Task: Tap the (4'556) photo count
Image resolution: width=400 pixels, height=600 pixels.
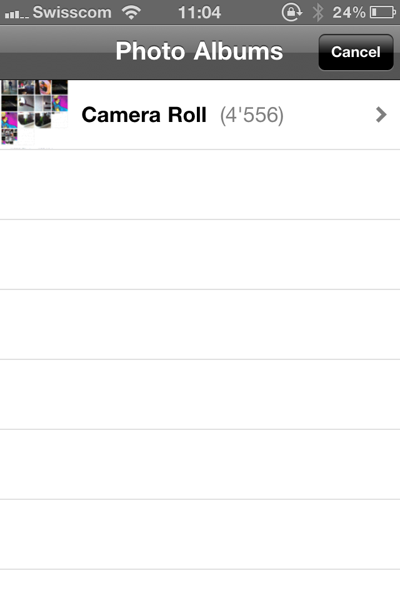Action: pyautogui.click(x=252, y=115)
